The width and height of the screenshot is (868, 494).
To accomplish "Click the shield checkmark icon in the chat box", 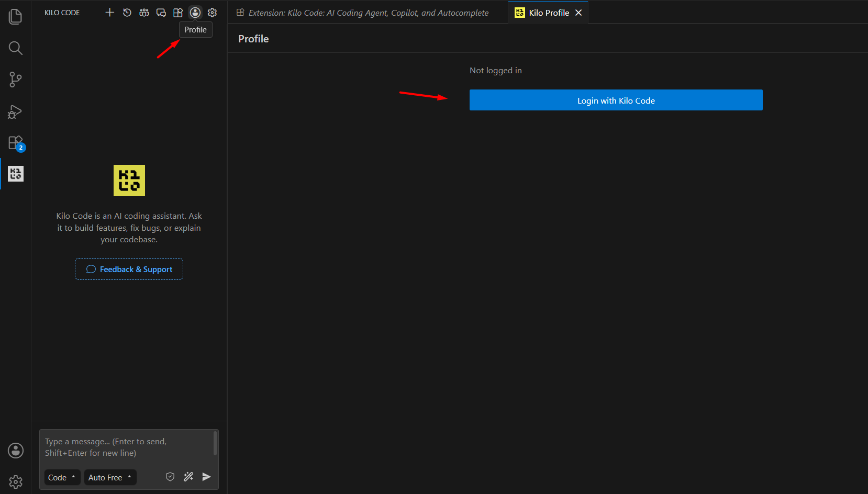I will 170,477.
